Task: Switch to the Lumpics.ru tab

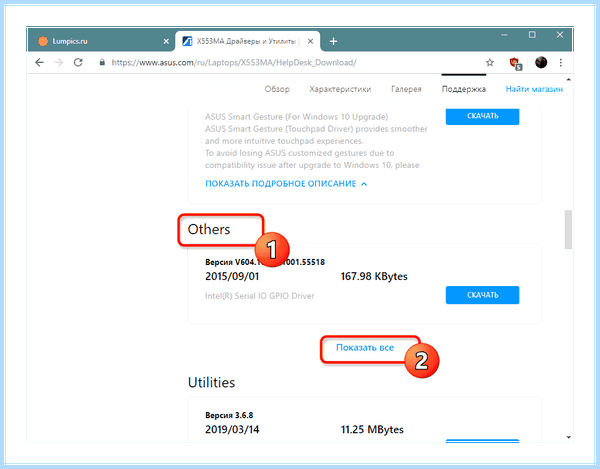Action: [101, 41]
